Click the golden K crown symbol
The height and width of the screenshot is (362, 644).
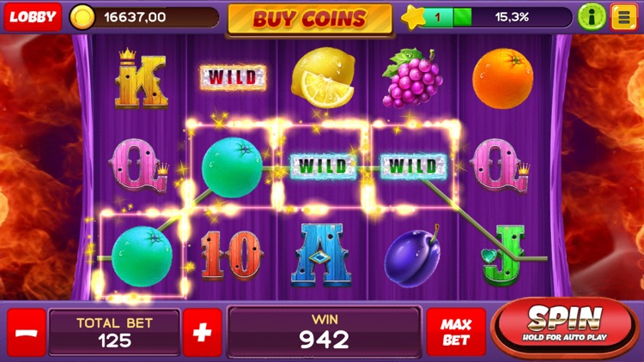[142, 79]
